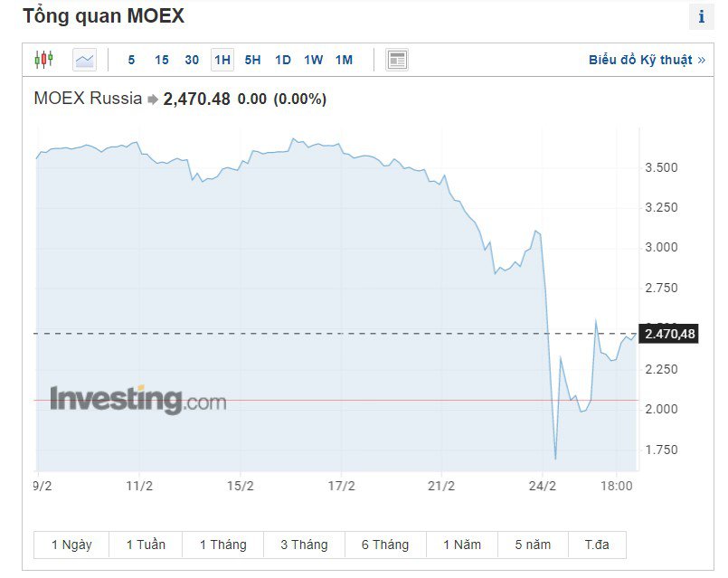Enable the 5-minute interval view

[x=131, y=60]
